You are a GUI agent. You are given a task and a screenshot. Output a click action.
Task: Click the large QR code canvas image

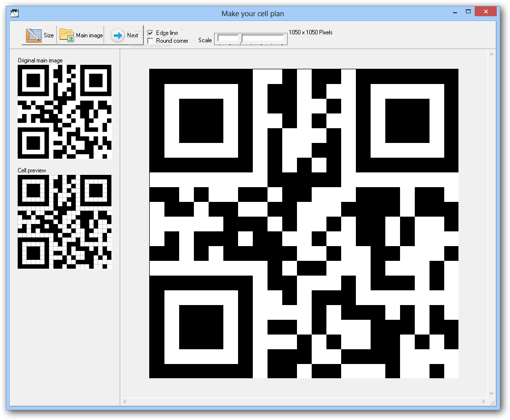pos(304,224)
